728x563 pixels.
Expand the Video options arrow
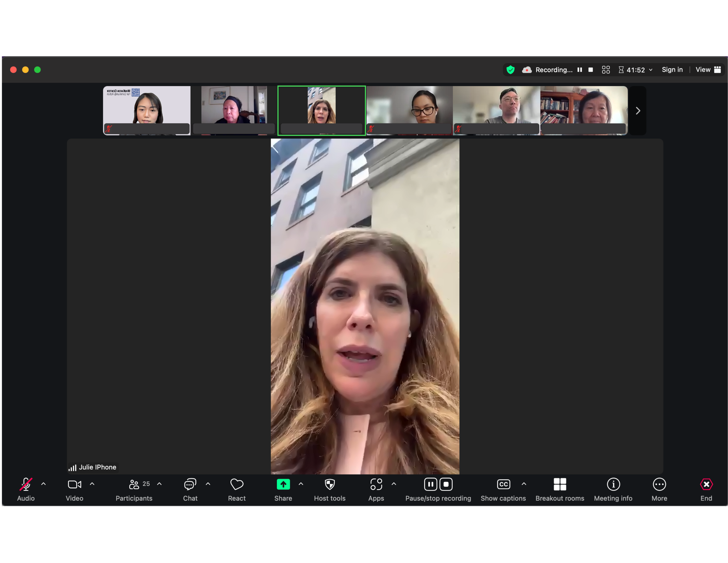92,484
